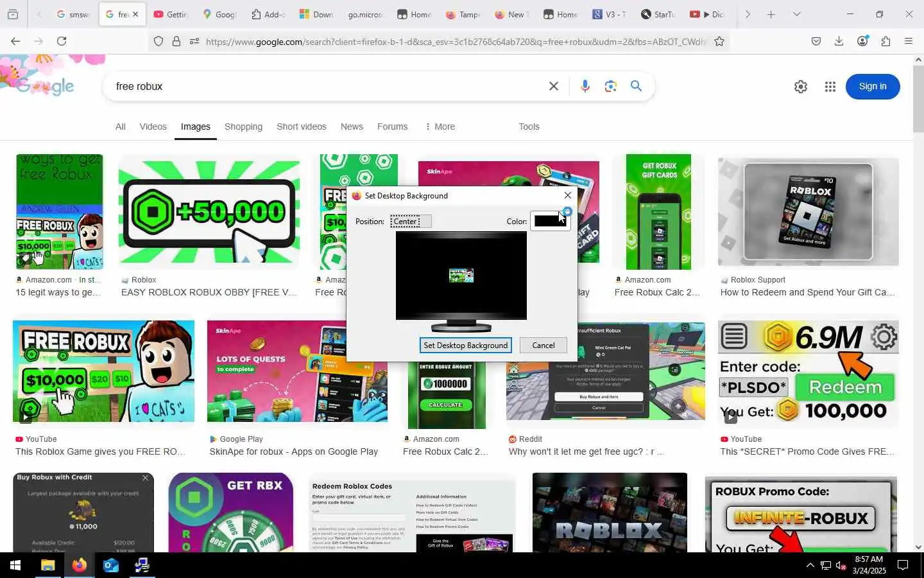Reload the page with the refresh icon
The image size is (924, 578).
(62, 41)
